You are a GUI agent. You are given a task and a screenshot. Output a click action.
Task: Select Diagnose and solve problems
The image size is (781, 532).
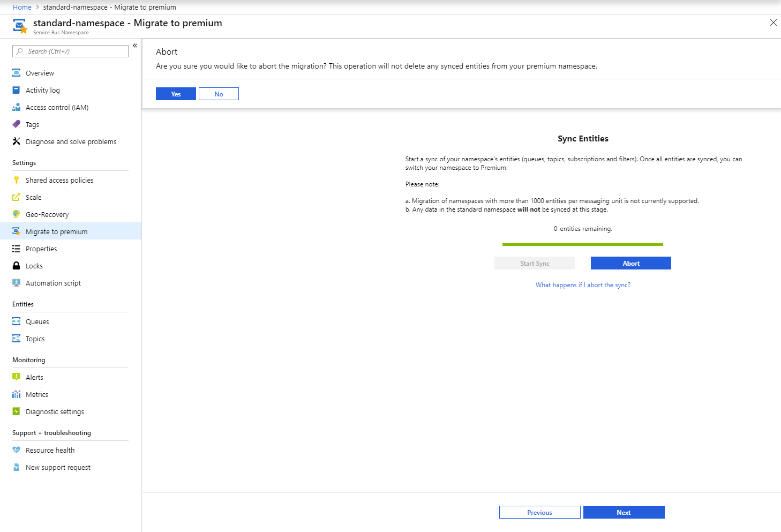pyautogui.click(x=71, y=141)
